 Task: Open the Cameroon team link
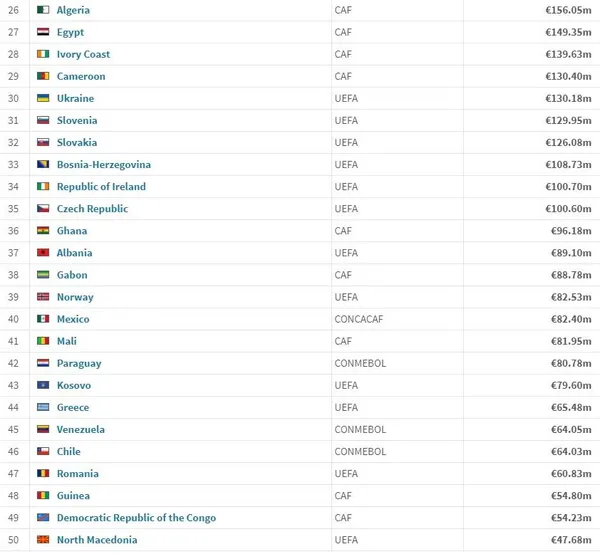tap(81, 76)
